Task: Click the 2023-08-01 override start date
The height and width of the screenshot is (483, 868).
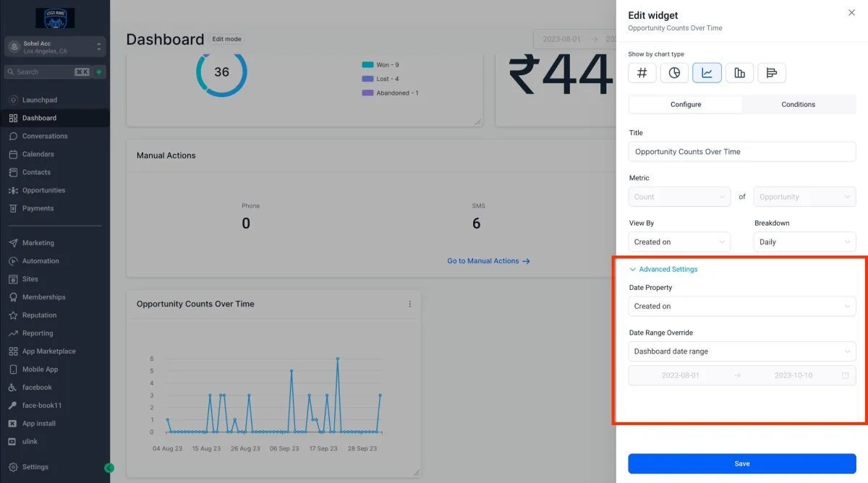Action: click(x=681, y=375)
